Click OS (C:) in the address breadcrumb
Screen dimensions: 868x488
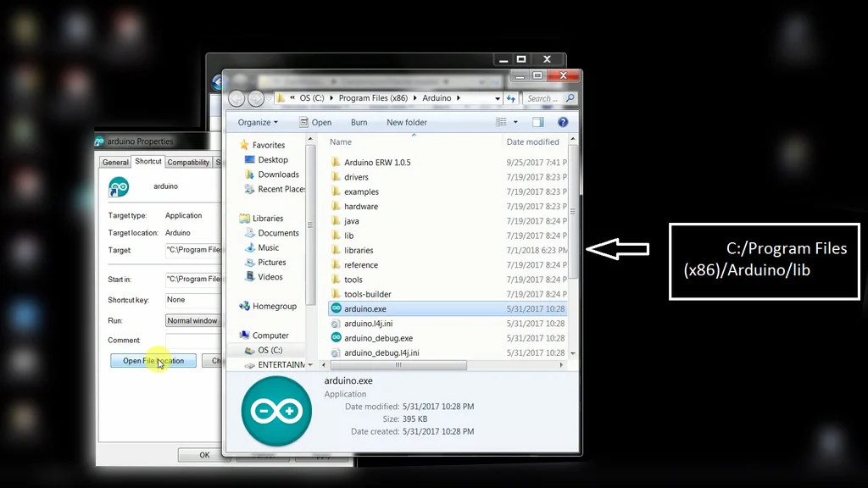click(312, 98)
